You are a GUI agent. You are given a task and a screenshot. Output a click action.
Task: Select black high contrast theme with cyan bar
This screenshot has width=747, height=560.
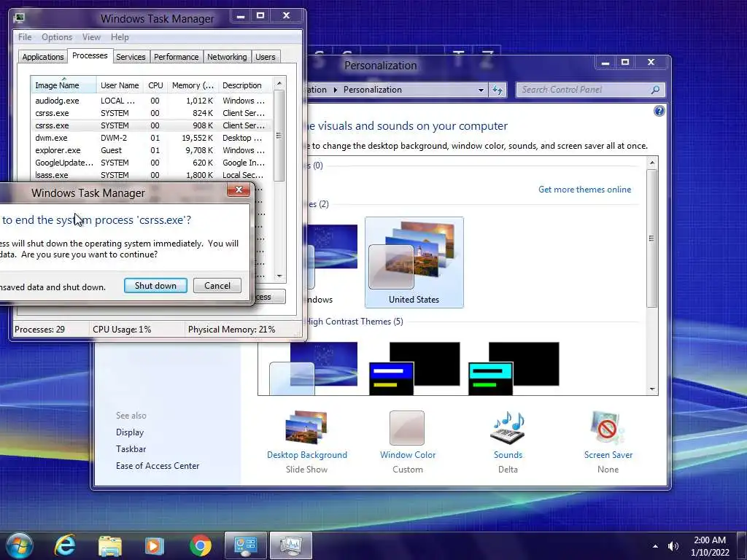(x=514, y=368)
